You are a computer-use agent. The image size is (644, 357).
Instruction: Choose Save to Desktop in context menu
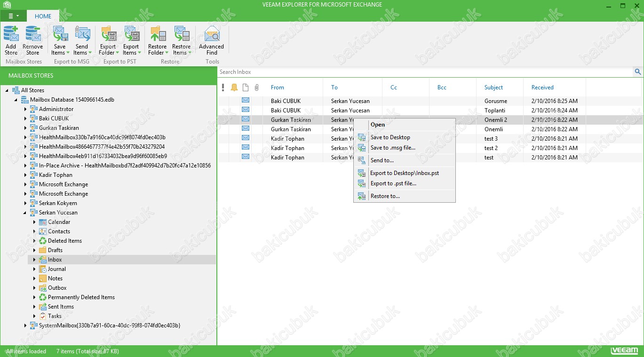(405, 137)
